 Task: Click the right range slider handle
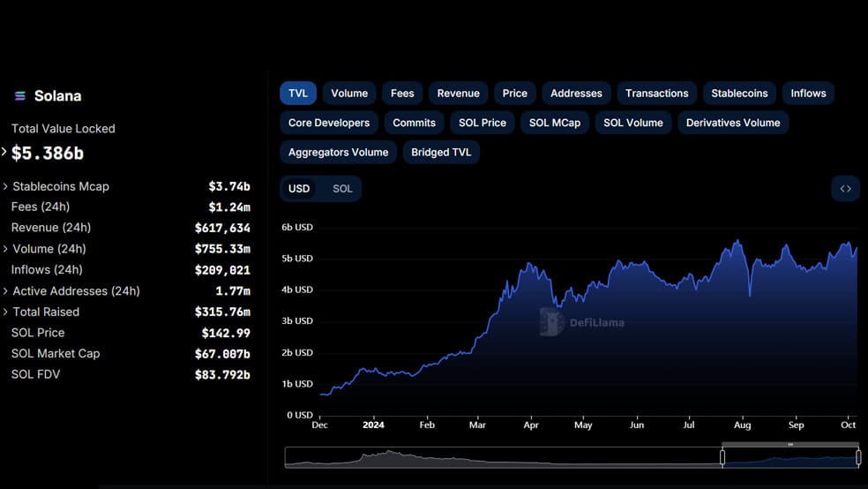858,457
